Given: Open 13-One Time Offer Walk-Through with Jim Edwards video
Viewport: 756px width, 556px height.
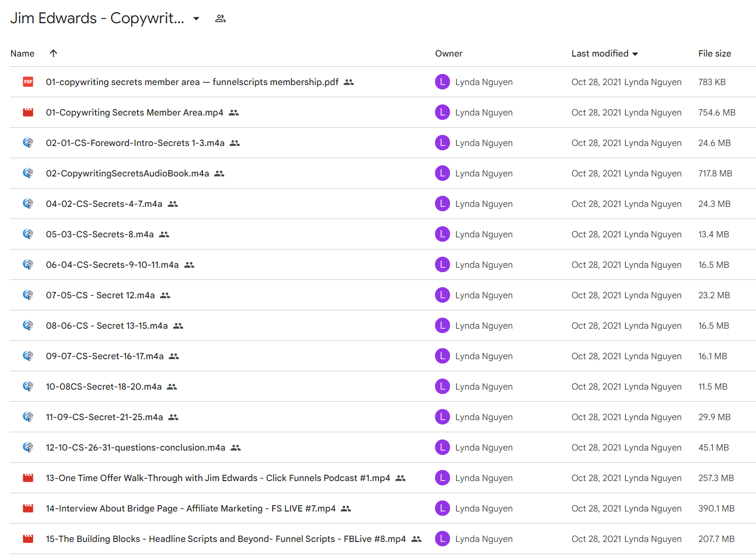Looking at the screenshot, I should tap(218, 478).
